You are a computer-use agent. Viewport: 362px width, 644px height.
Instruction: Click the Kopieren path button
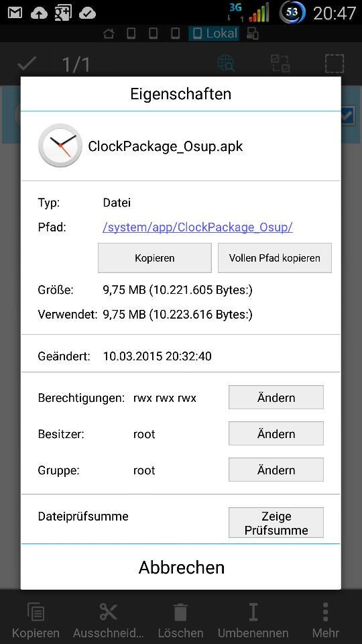click(155, 258)
